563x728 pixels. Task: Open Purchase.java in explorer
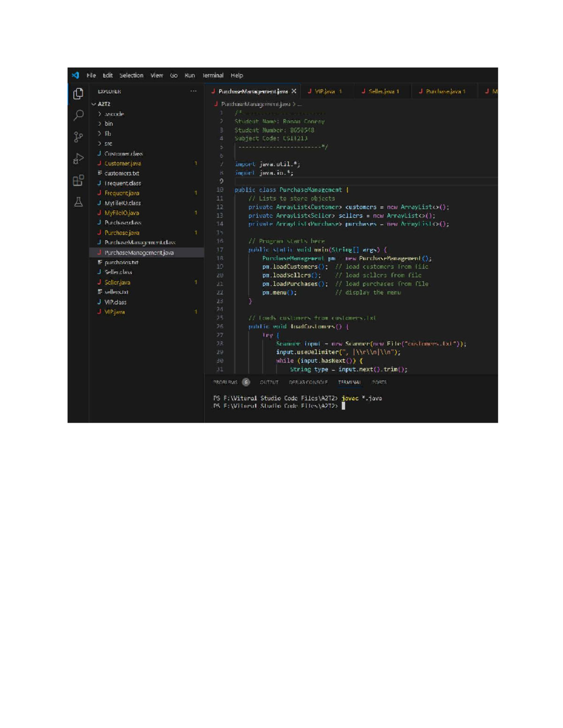pyautogui.click(x=146, y=233)
